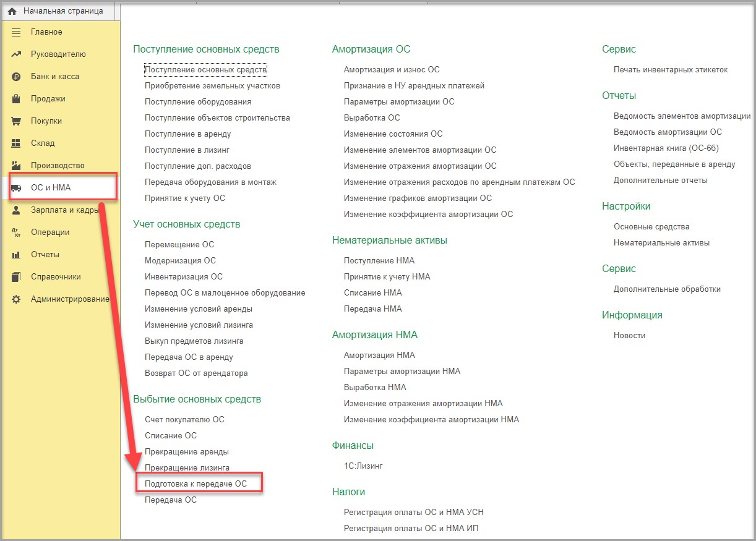Click the Главное hamburger menu icon
756x541 pixels.
tap(17, 32)
